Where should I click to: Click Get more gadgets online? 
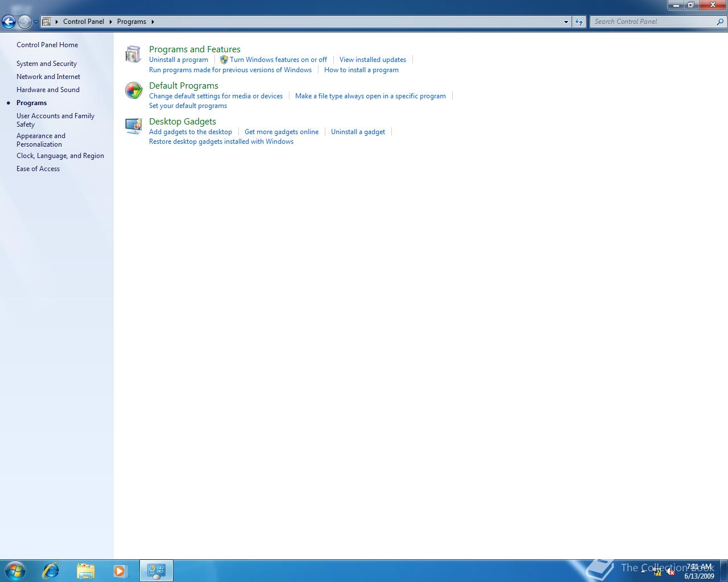[282, 132]
